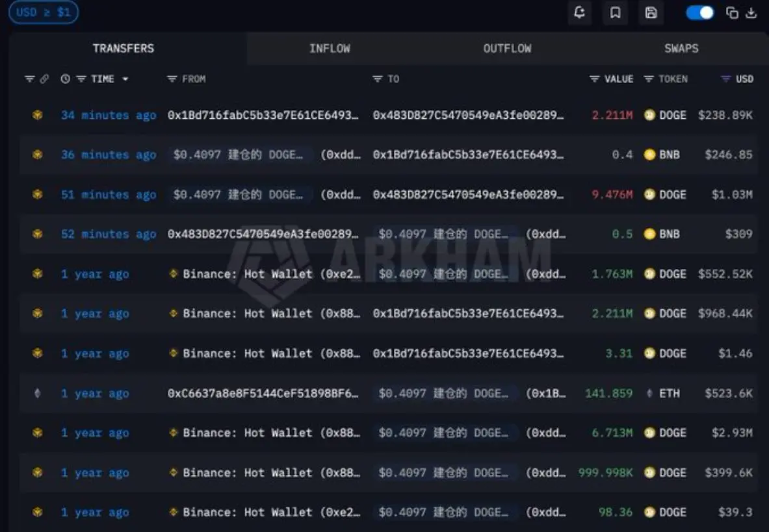The height and width of the screenshot is (532, 769).
Task: Click the ETH token in the $523.6K row
Action: pyautogui.click(x=664, y=394)
